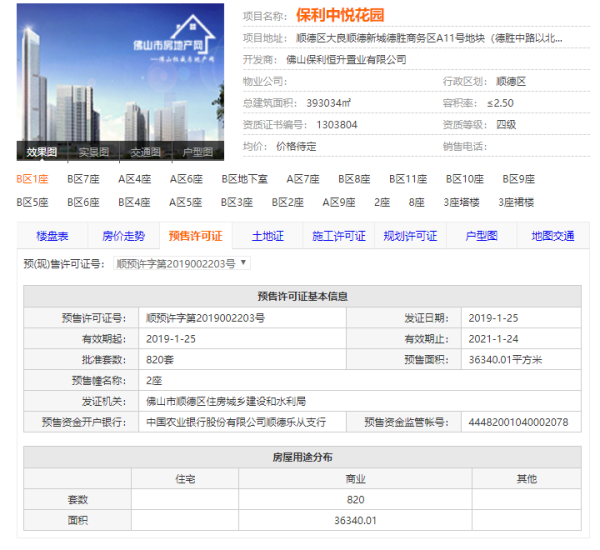Click qualification number 1303804
This screenshot has width=600, height=550.
click(337, 125)
